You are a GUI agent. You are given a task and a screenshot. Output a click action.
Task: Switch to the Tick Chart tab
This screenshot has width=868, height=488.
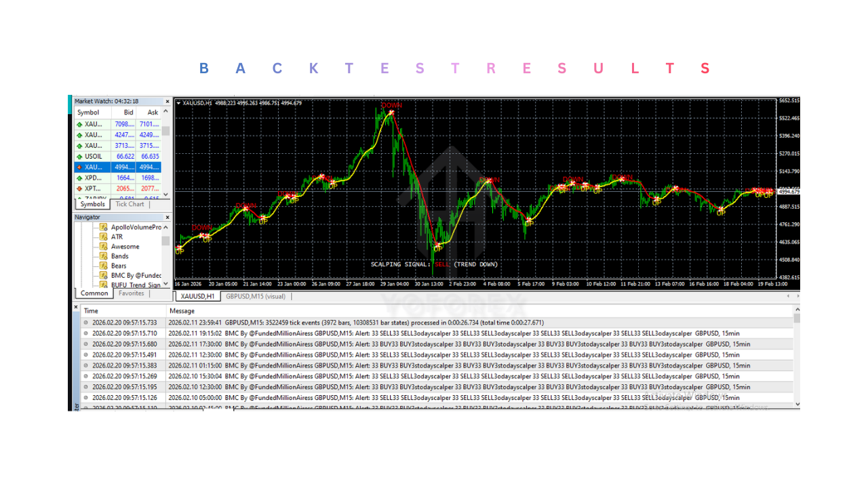click(130, 204)
